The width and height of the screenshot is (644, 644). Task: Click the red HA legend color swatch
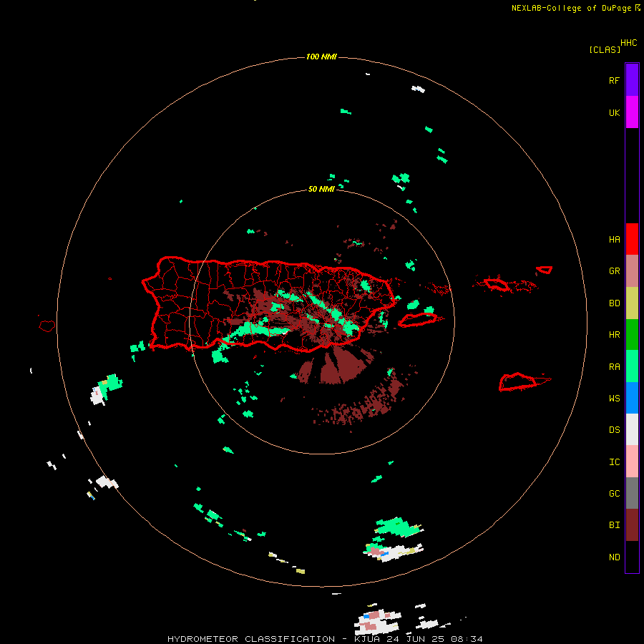632,239
